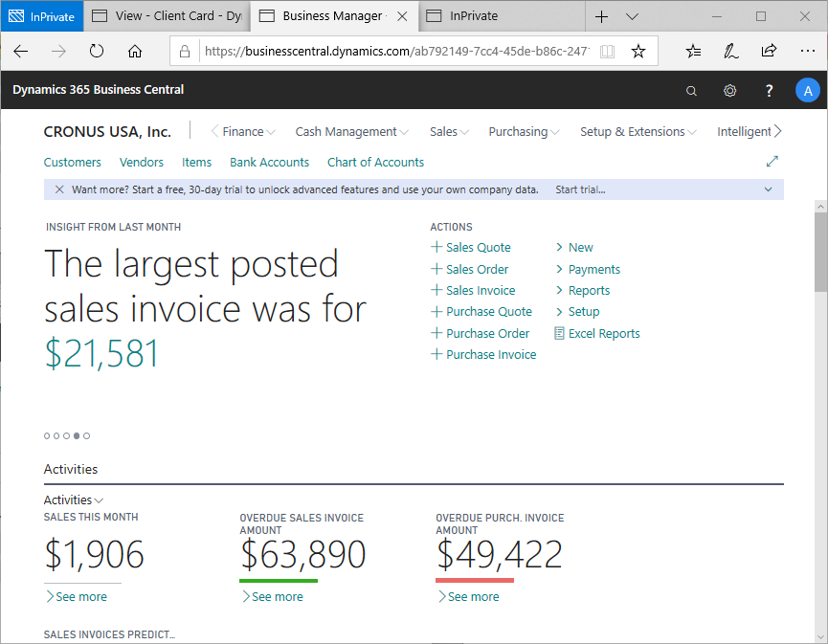The height and width of the screenshot is (644, 828).
Task: Open the settings gear in header
Action: tap(729, 91)
